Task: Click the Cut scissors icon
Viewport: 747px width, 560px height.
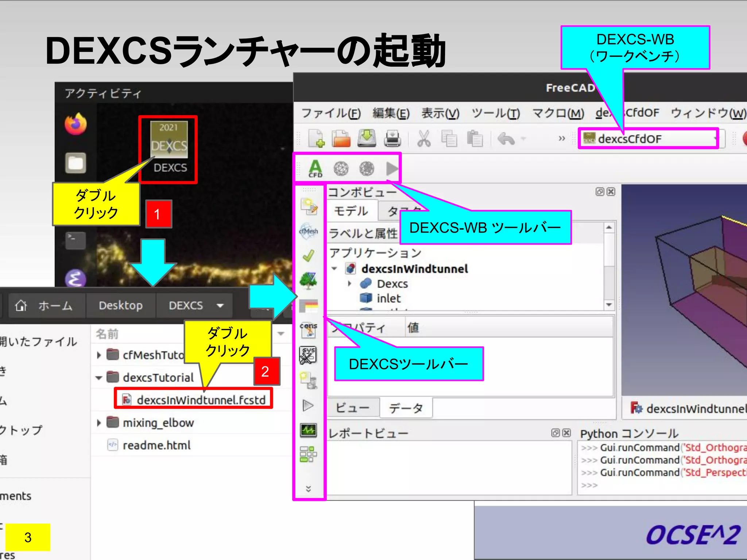Action: [424, 139]
